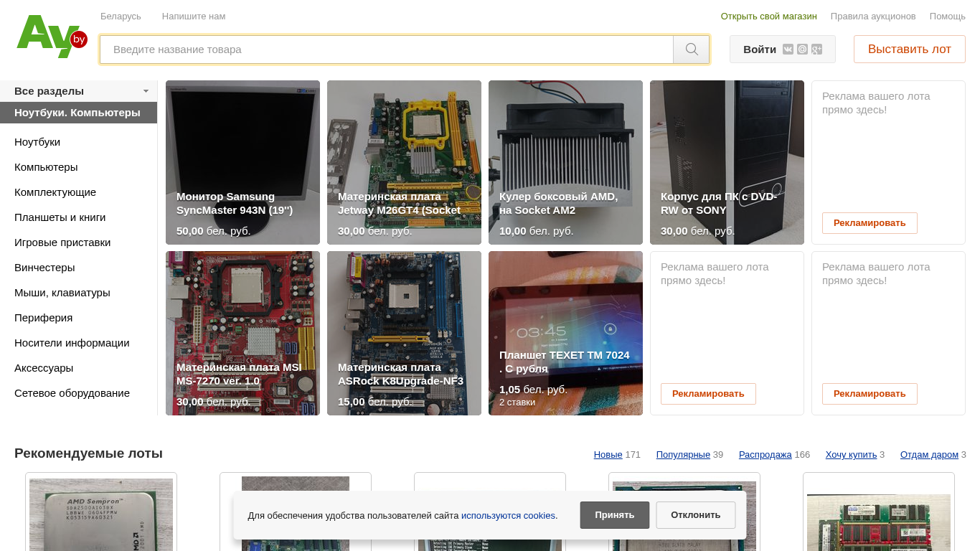Screen dimensions: 980x551
Task: Click the Ay.by logo
Action: 52,37
